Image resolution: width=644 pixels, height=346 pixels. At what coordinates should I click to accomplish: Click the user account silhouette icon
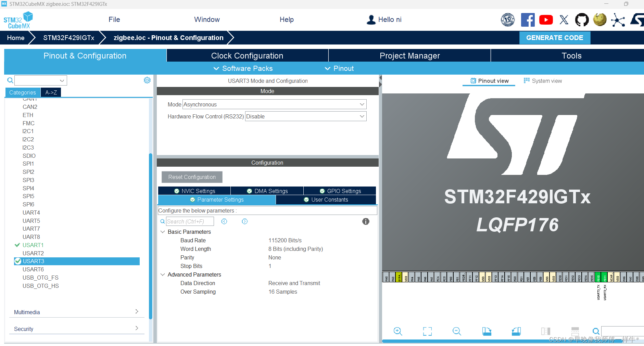371,20
